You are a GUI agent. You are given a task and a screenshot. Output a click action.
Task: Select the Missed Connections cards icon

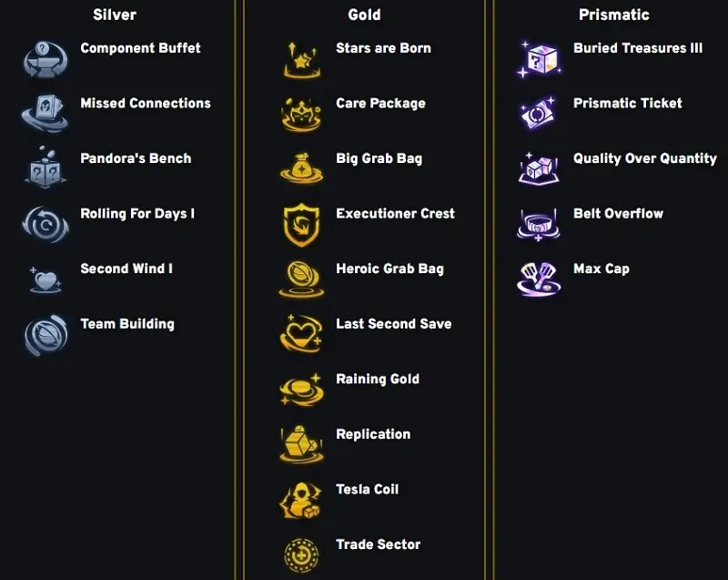point(44,114)
